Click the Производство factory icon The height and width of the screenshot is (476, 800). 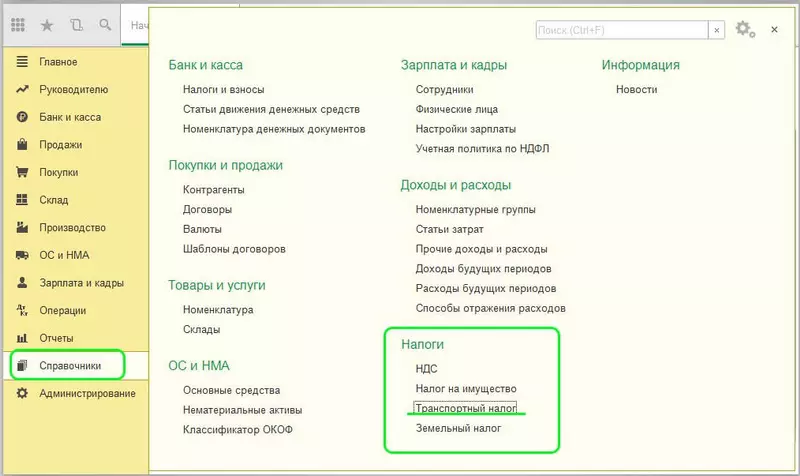coord(22,227)
